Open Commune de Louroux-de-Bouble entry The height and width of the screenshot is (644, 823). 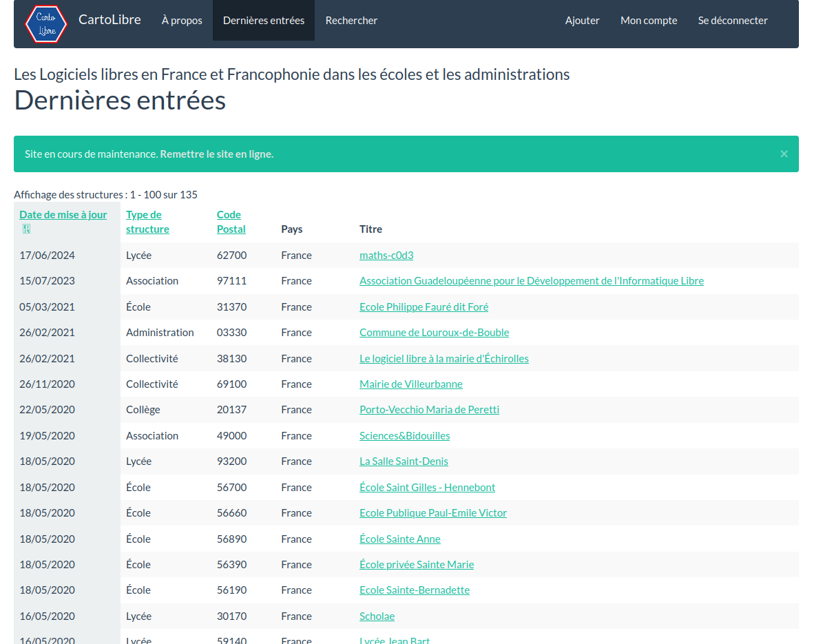(434, 333)
